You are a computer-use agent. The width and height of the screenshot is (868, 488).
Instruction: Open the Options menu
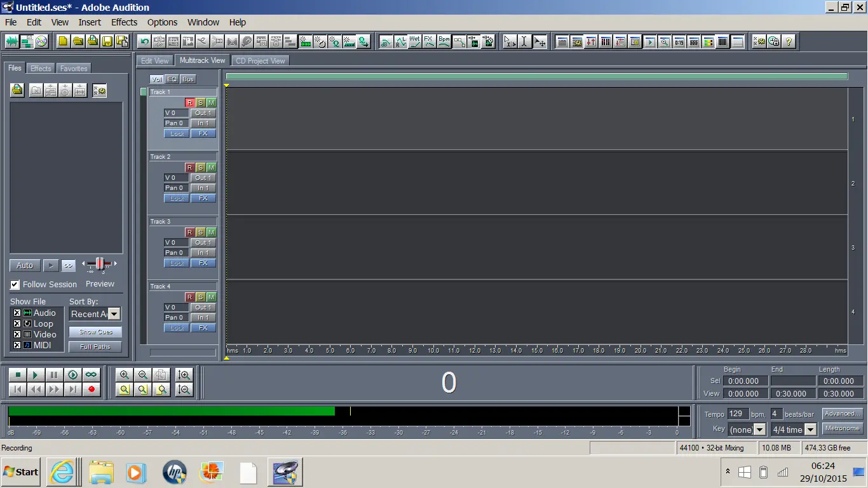(x=162, y=22)
